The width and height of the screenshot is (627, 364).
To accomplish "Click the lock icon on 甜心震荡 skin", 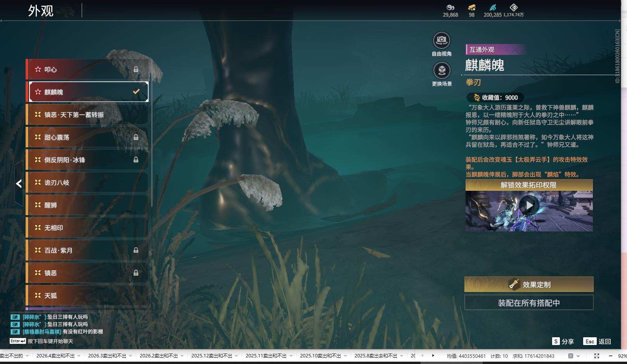I will (136, 137).
